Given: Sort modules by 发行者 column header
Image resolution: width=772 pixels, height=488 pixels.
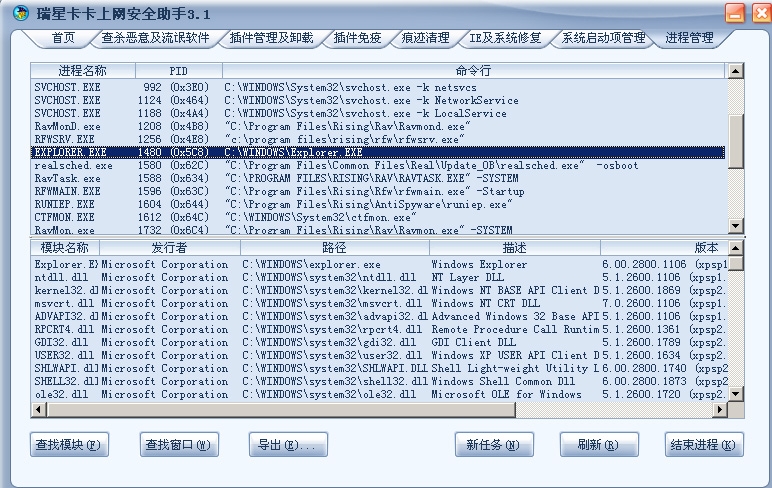Looking at the screenshot, I should 170,248.
